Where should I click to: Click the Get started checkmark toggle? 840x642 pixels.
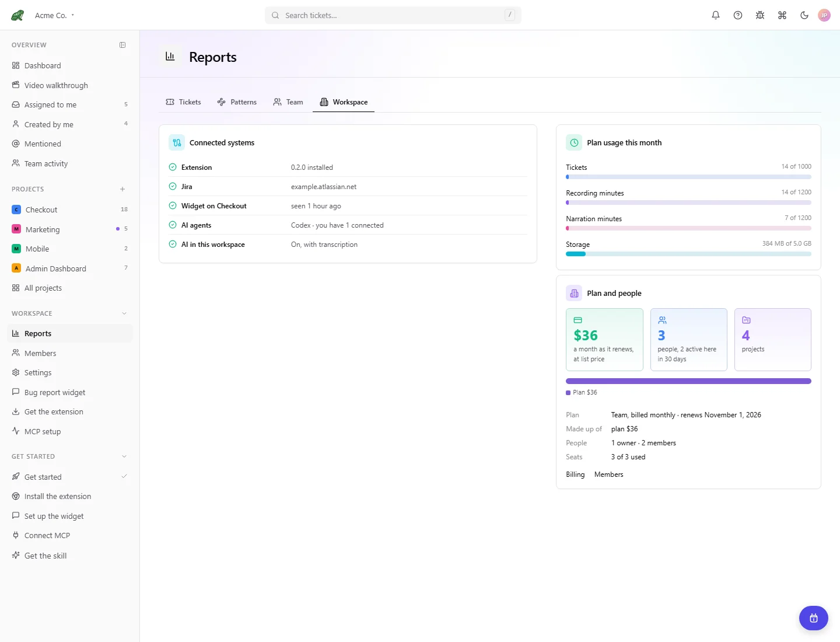pyautogui.click(x=124, y=476)
